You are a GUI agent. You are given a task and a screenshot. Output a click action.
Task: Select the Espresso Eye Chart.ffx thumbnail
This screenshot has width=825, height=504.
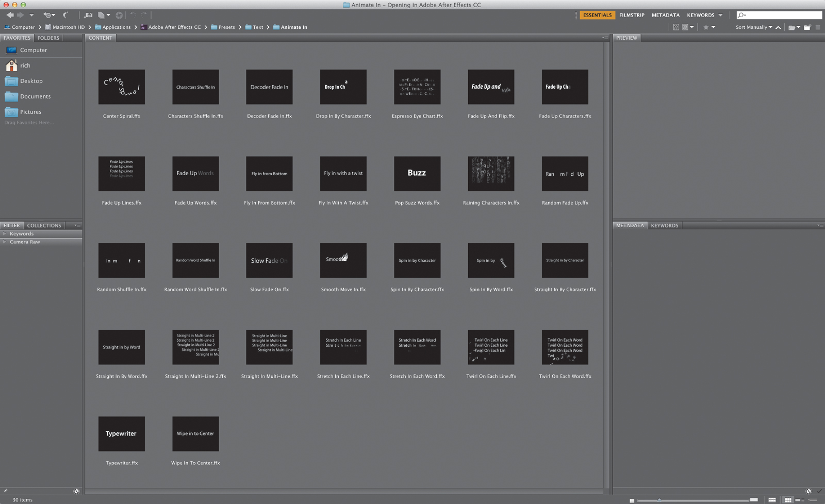pos(417,87)
